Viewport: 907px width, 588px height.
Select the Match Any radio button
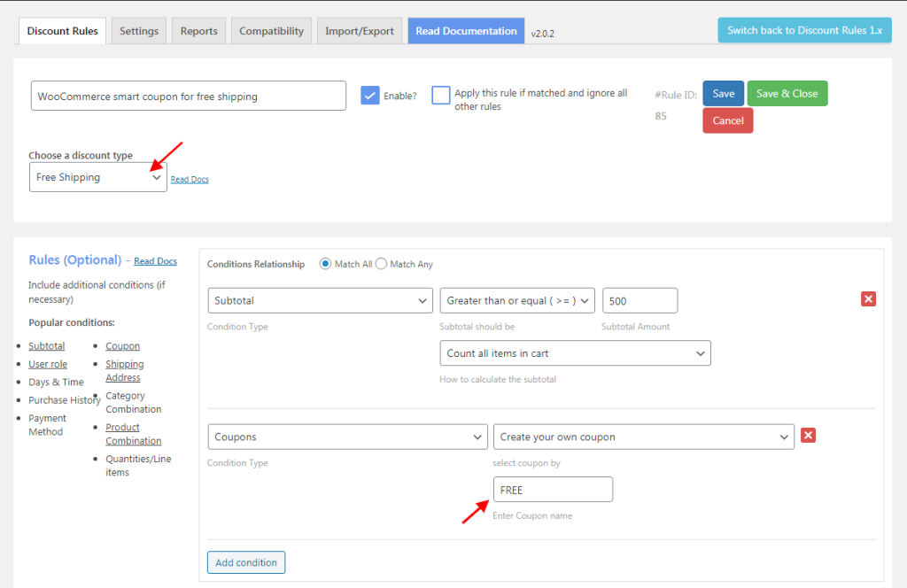[381, 264]
